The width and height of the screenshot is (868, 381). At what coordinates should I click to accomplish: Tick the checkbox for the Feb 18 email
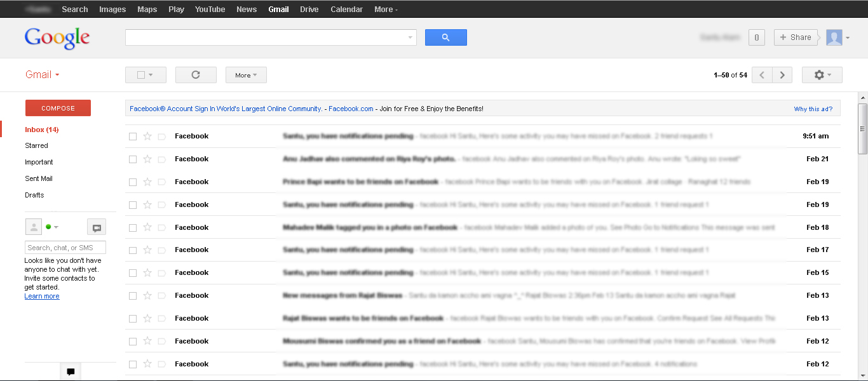coord(133,228)
